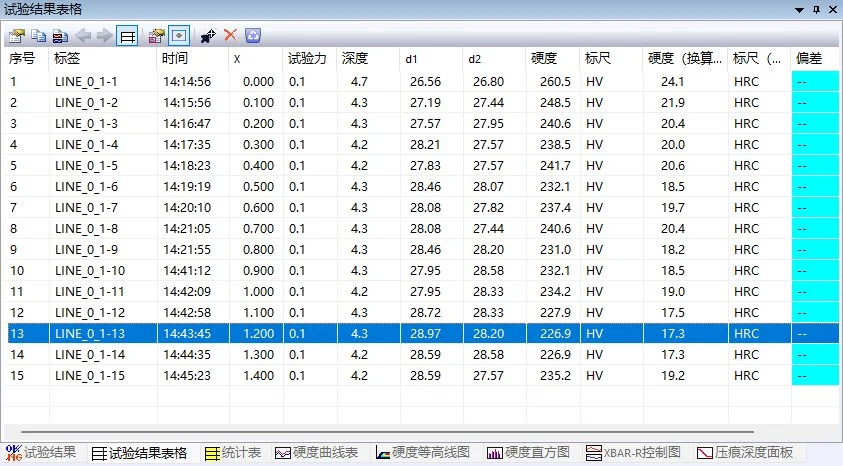
Task: Click d1 value 28.72
Action: 425,312
